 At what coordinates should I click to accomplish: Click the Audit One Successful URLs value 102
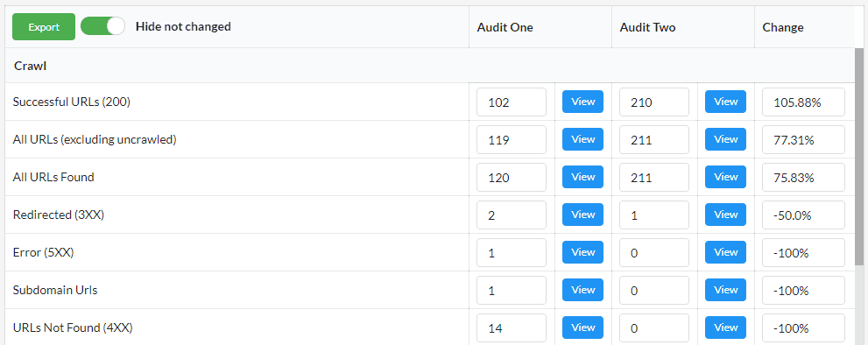[x=512, y=102]
